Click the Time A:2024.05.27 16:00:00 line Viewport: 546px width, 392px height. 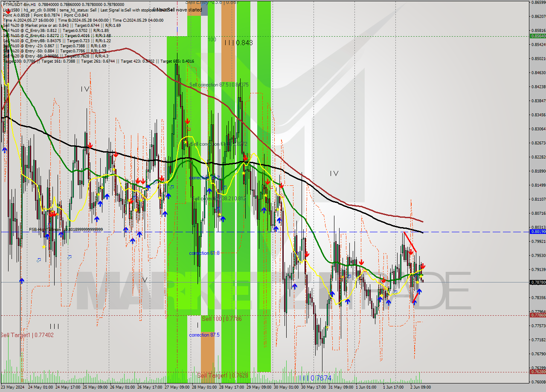[x=83, y=20]
